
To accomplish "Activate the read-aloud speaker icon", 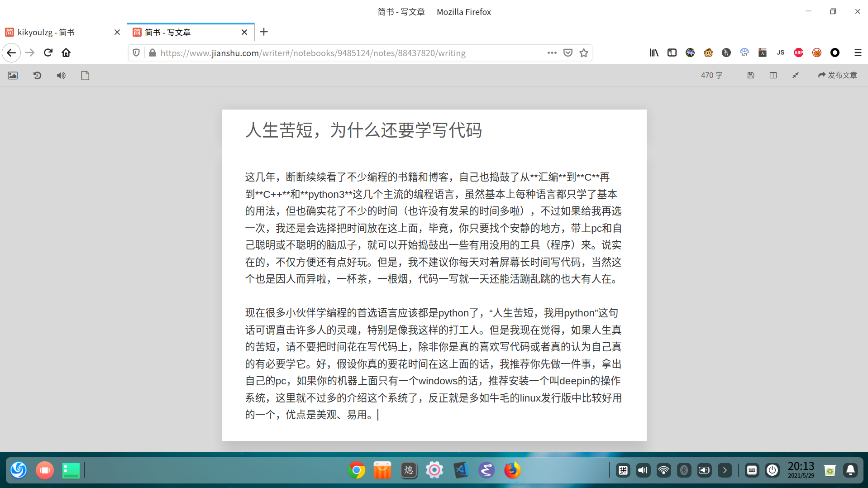I will [x=61, y=75].
